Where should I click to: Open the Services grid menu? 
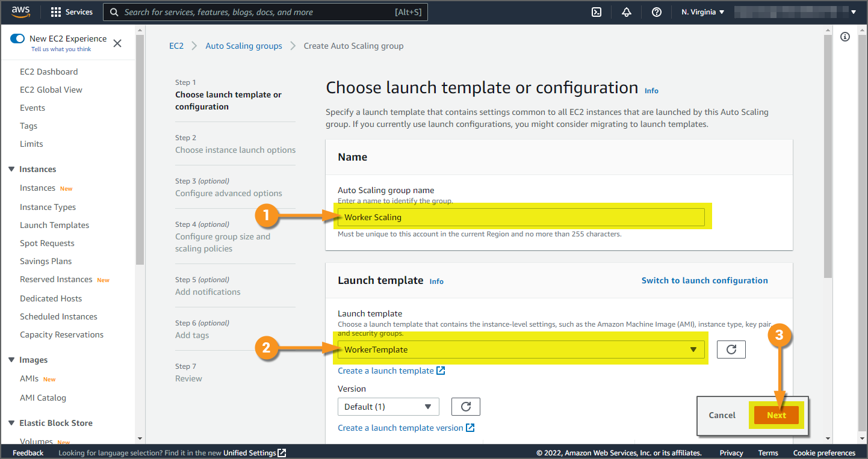[72, 12]
